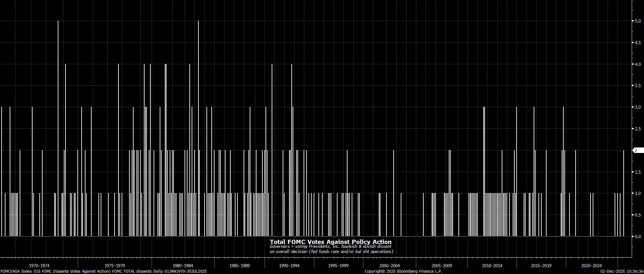This screenshot has height=274, width=644.
Task: Click the 1.0 y-axis value
Action: pos(638,193)
